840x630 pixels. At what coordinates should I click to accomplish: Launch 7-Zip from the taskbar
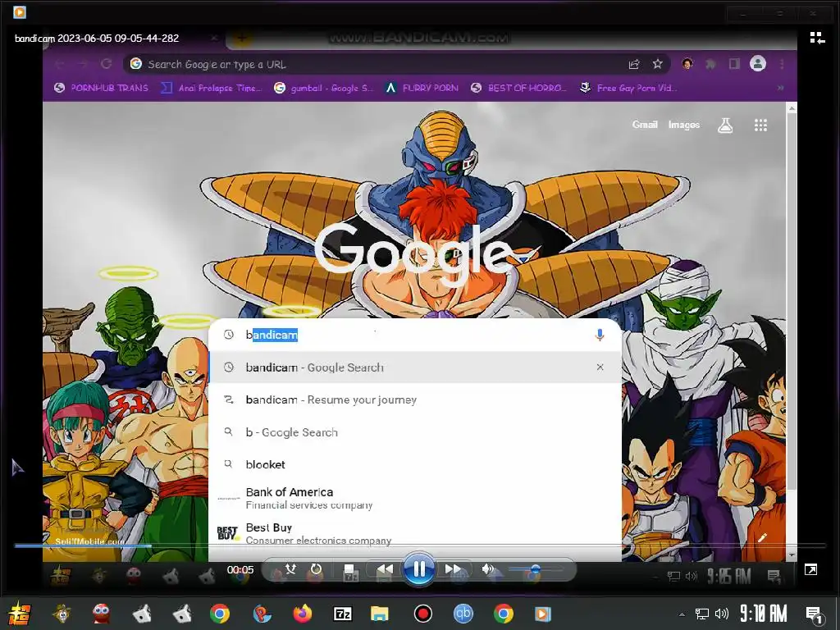click(342, 614)
